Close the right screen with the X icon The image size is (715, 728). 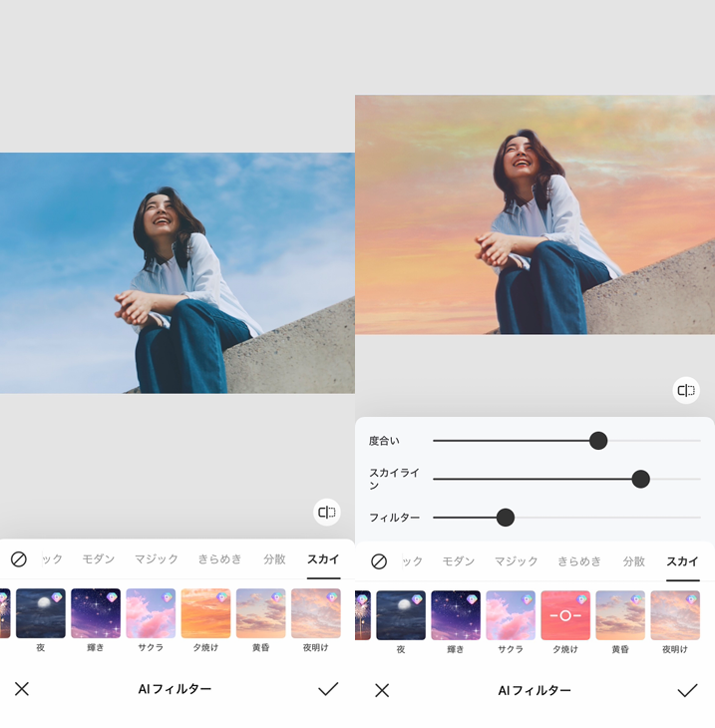pos(381,690)
